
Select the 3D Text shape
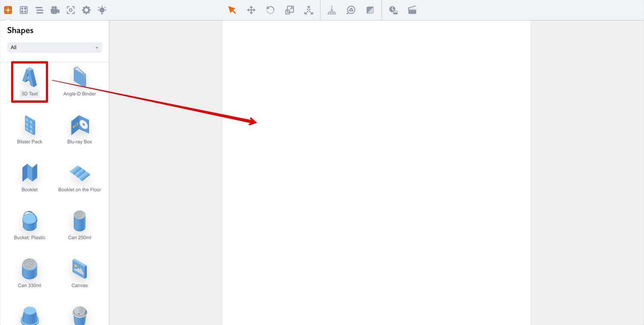(30, 82)
